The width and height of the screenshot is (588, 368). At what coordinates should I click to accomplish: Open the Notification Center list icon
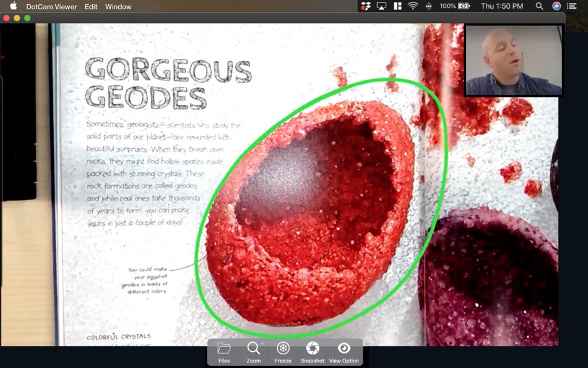[x=571, y=6]
